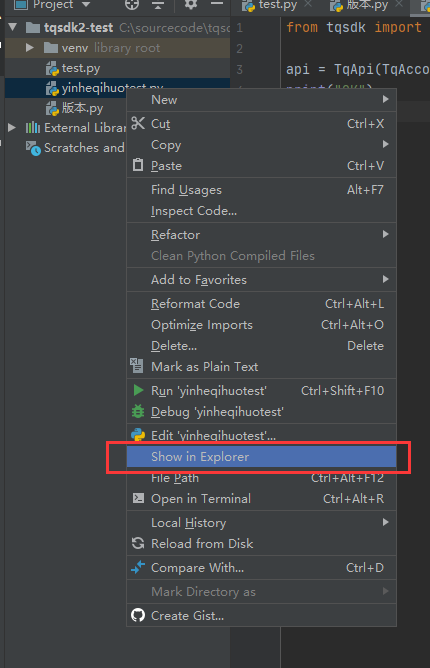The height and width of the screenshot is (668, 430).
Task: Switch to the test.py editor tab
Action: click(277, 5)
